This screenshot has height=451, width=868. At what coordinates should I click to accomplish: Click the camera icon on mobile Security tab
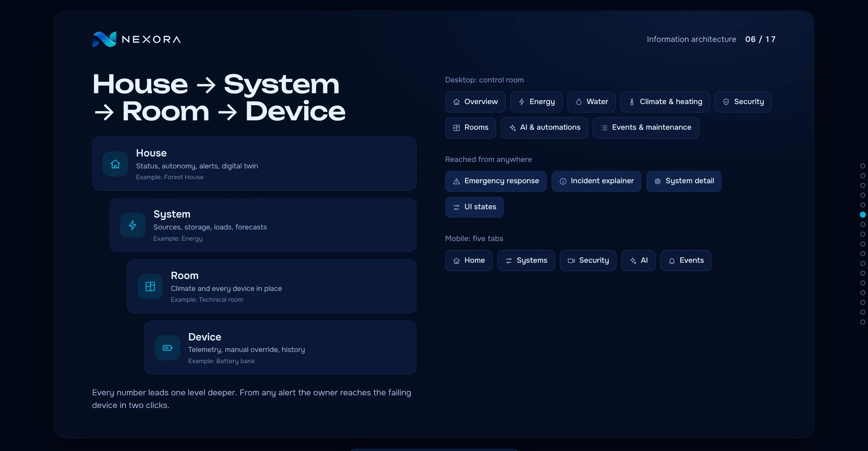(x=571, y=261)
